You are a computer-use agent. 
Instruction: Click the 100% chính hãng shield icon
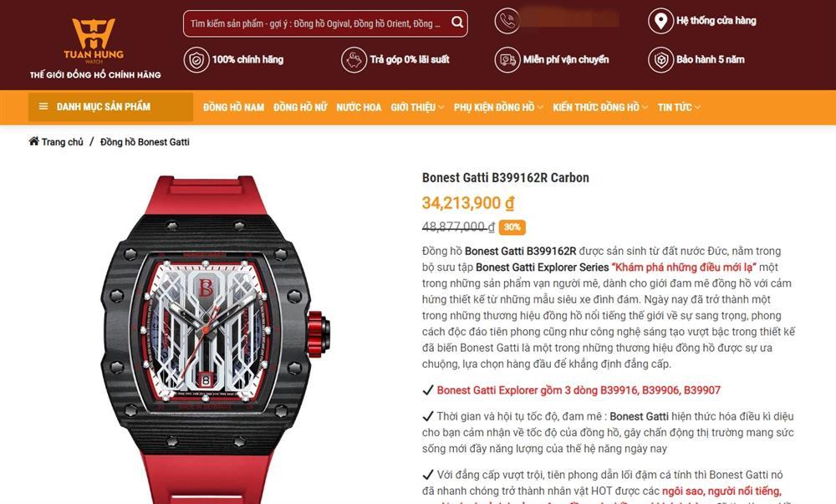coord(196,59)
